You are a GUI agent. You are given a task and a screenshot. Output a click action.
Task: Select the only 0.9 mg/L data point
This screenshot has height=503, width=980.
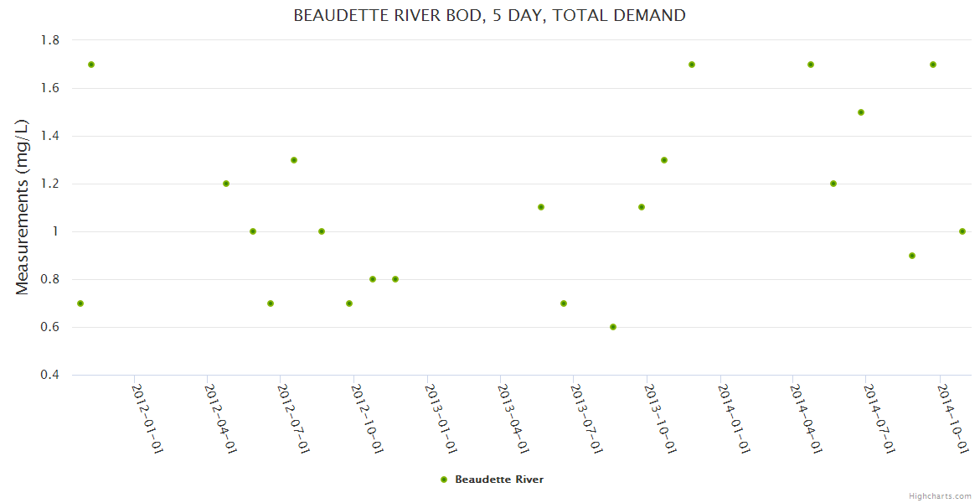point(912,256)
